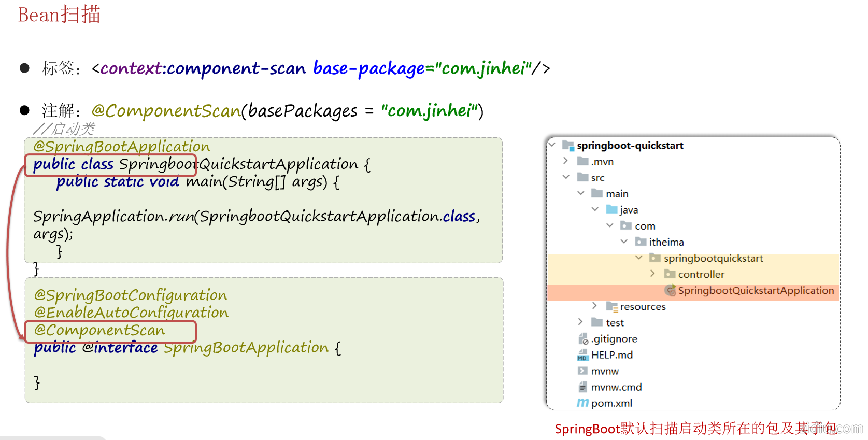Click the .gitignore file icon
This screenshot has height=440, width=868.
583,339
